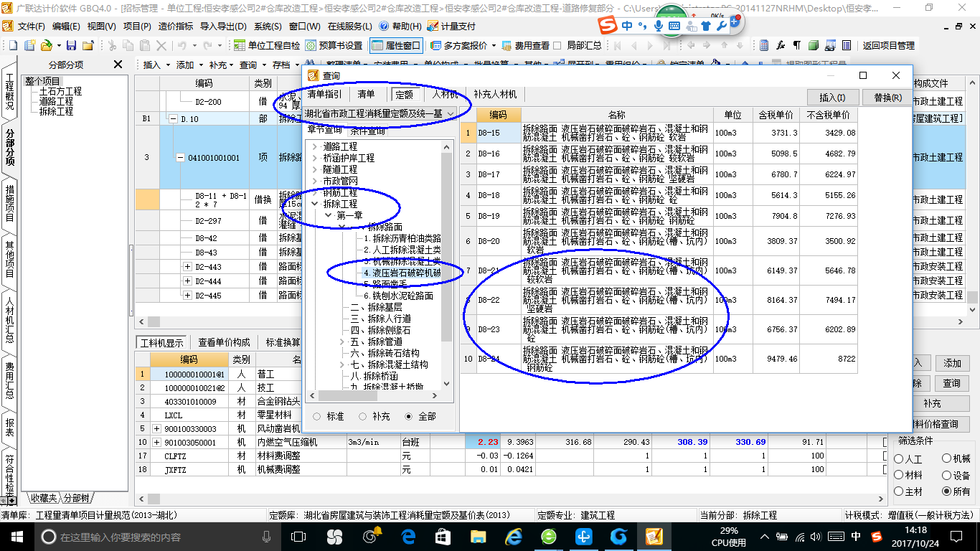Viewport: 980px width, 551px height.
Task: Switch to the 补充人材机 tab
Action: tap(495, 94)
